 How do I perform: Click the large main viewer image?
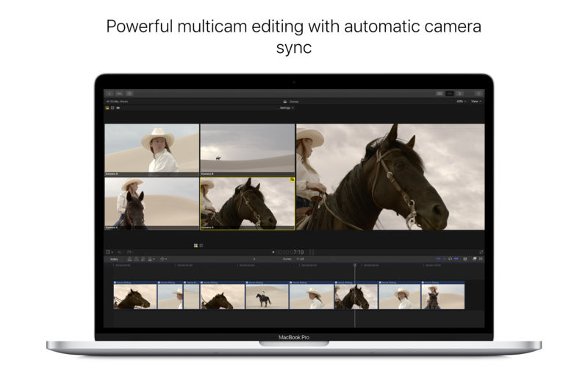pyautogui.click(x=390, y=177)
